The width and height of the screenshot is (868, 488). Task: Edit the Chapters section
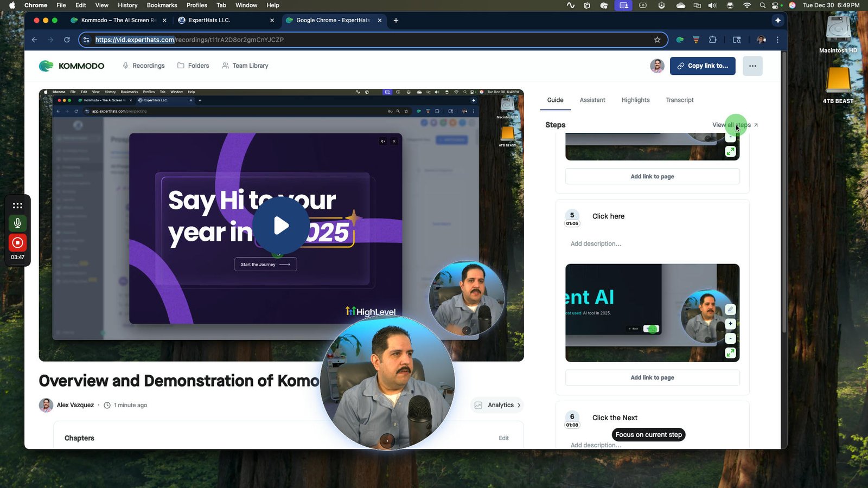coord(503,438)
